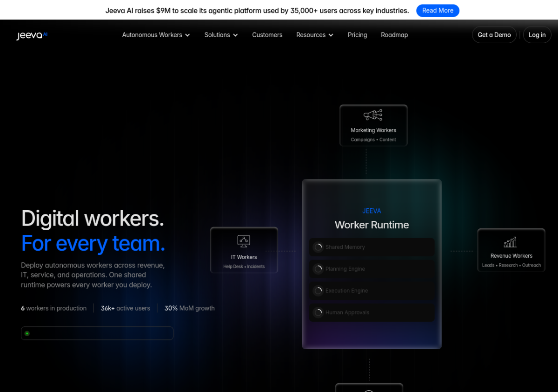Viewport: 558px width, 392px height.
Task: Click the 'Leads • Research • Outreach' subtitle
Action: [x=511, y=265]
